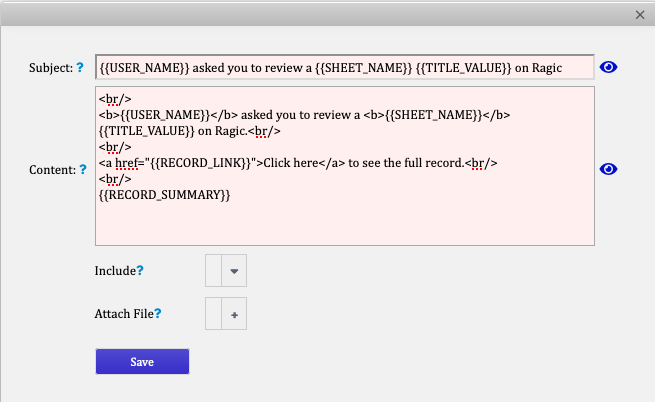Click the empty Include selection box
655x402 pixels.
pos(213,271)
